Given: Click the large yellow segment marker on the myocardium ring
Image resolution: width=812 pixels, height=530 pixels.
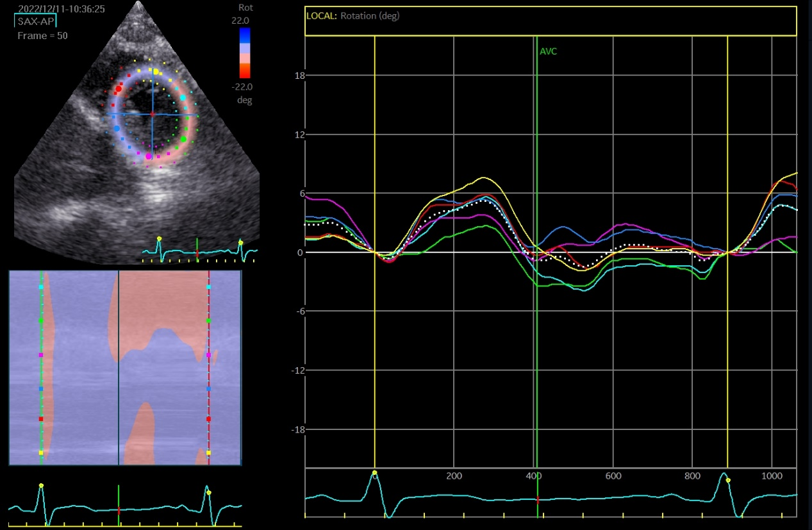Looking at the screenshot, I should 156,71.
